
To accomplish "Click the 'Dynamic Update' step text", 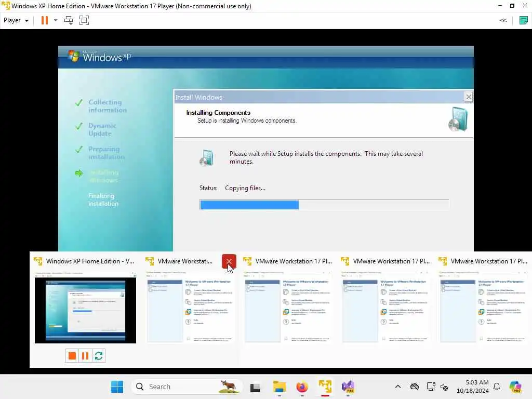I will (x=102, y=129).
